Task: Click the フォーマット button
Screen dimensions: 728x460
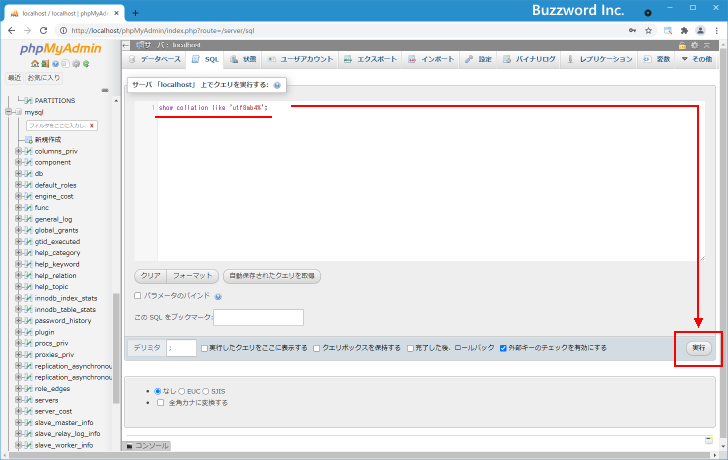Action: pos(193,276)
